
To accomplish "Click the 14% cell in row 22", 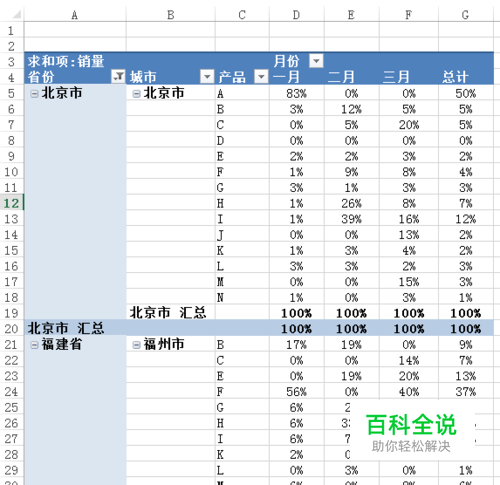I will [409, 360].
